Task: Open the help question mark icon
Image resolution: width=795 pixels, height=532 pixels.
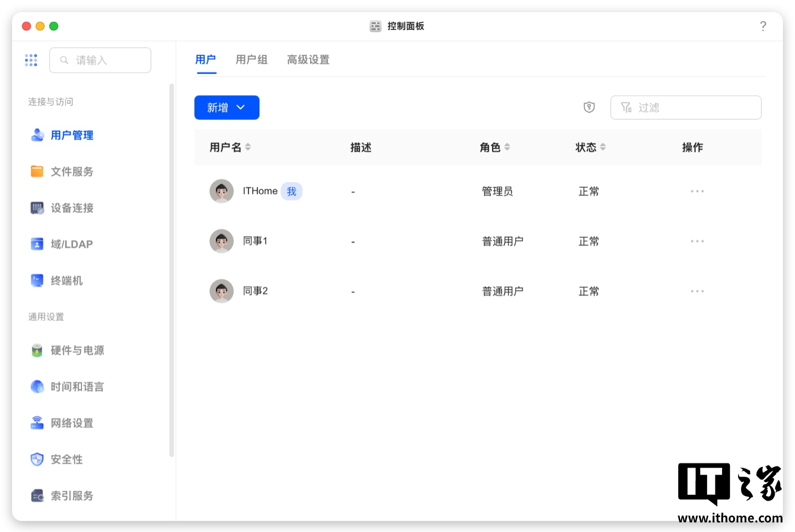Action: point(763,26)
